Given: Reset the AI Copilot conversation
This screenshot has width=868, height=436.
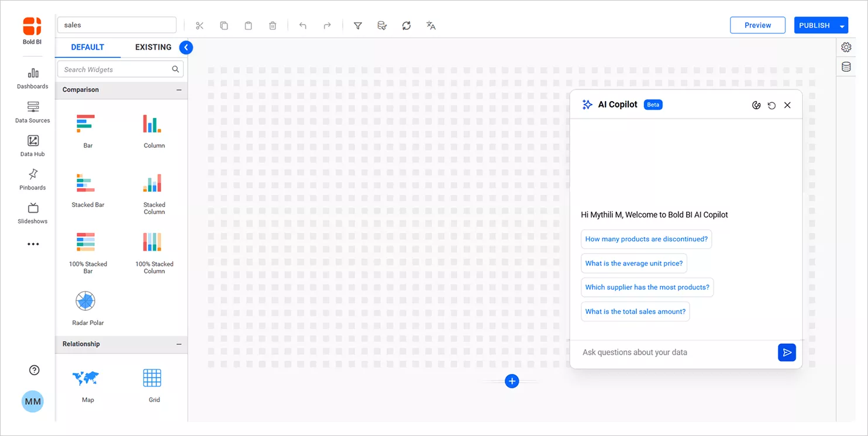Looking at the screenshot, I should tap(771, 105).
